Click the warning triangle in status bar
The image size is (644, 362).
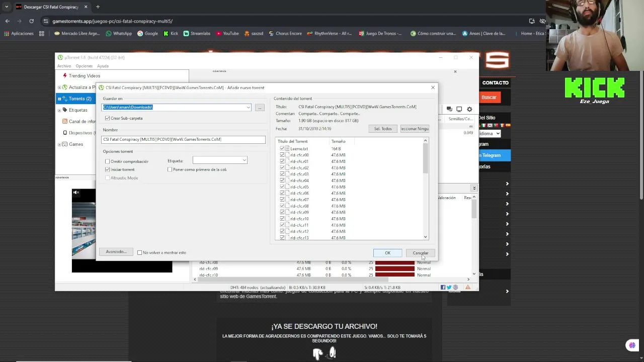coord(468,288)
